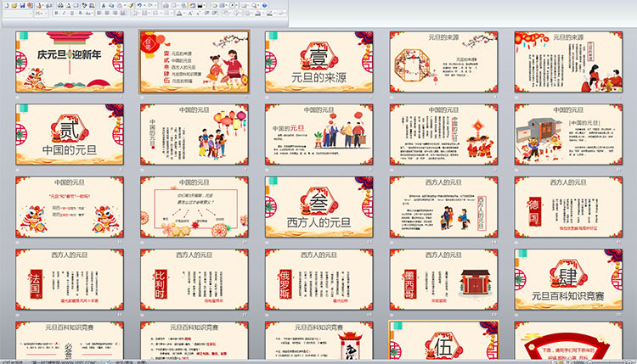Open the font name combo box
The width and height of the screenshot is (637, 364).
[18, 13]
